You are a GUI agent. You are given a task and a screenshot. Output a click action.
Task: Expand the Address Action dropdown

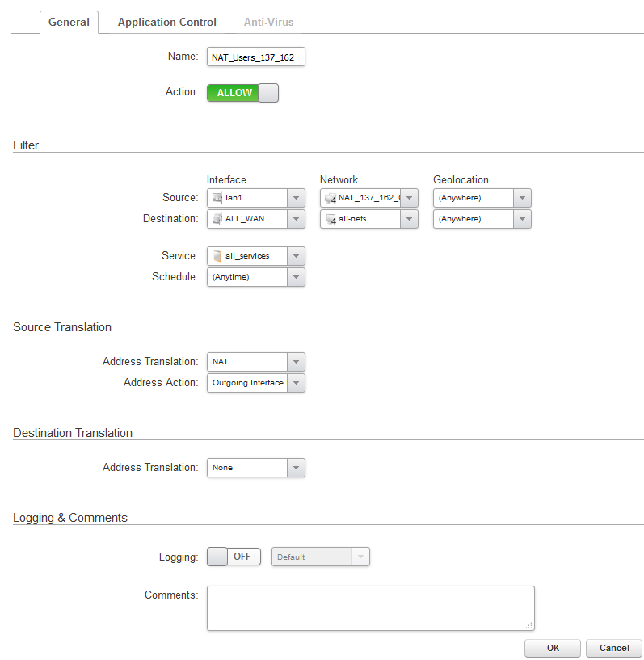(297, 383)
